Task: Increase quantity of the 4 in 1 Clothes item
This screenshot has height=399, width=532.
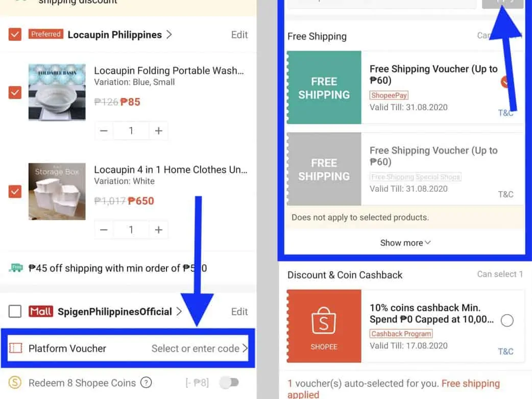Action: click(158, 230)
